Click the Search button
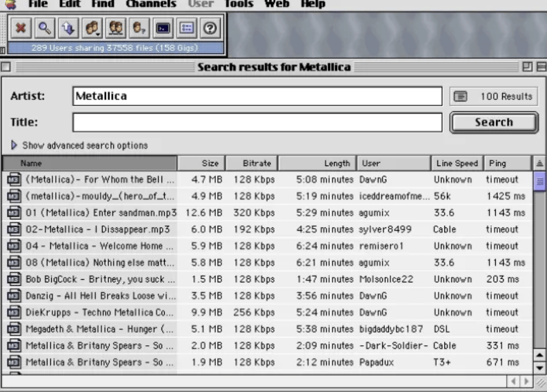 (x=494, y=123)
